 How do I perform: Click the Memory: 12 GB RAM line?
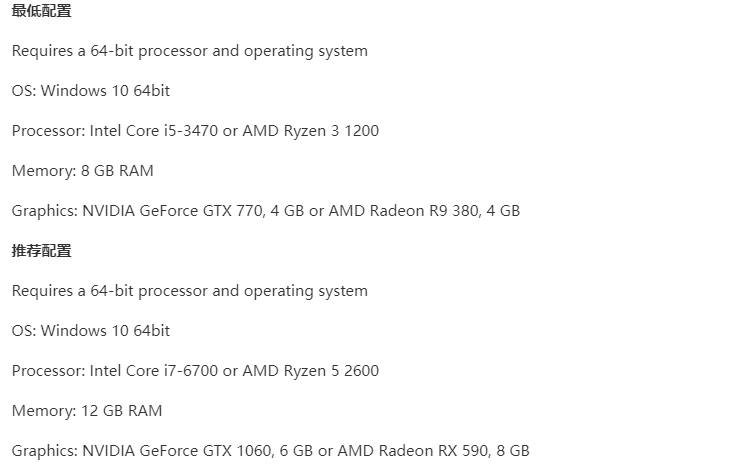(87, 411)
